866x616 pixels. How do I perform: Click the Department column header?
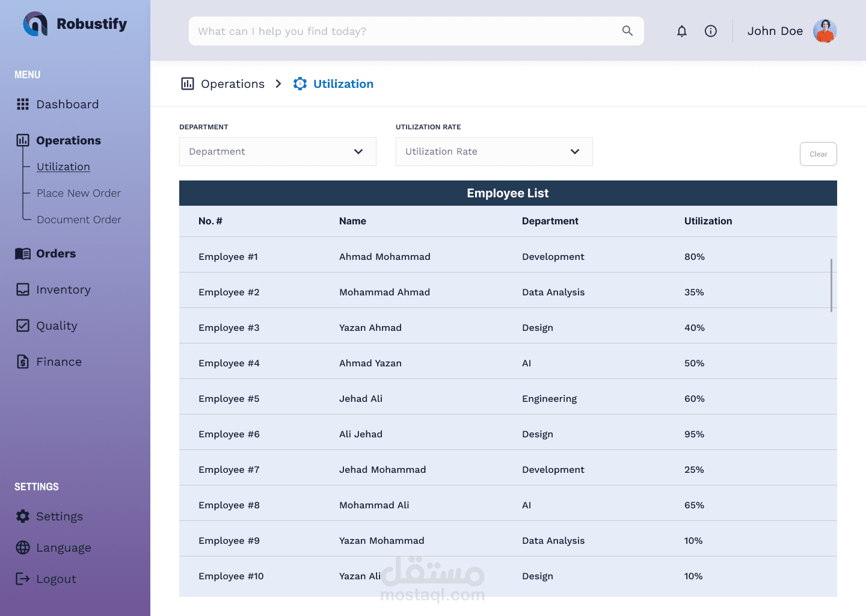[x=550, y=221]
